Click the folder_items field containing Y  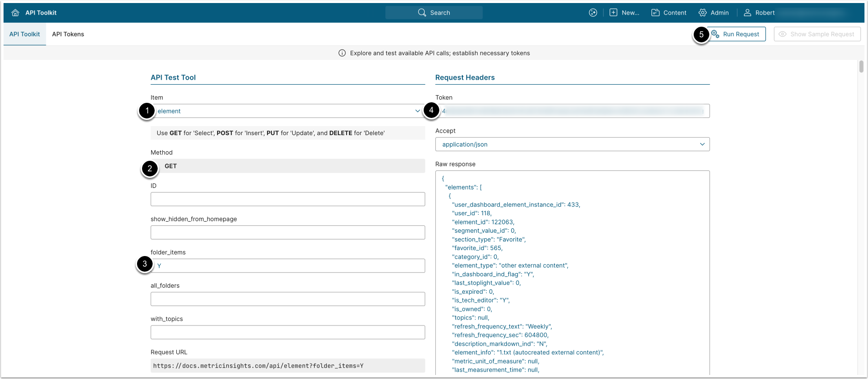point(288,266)
